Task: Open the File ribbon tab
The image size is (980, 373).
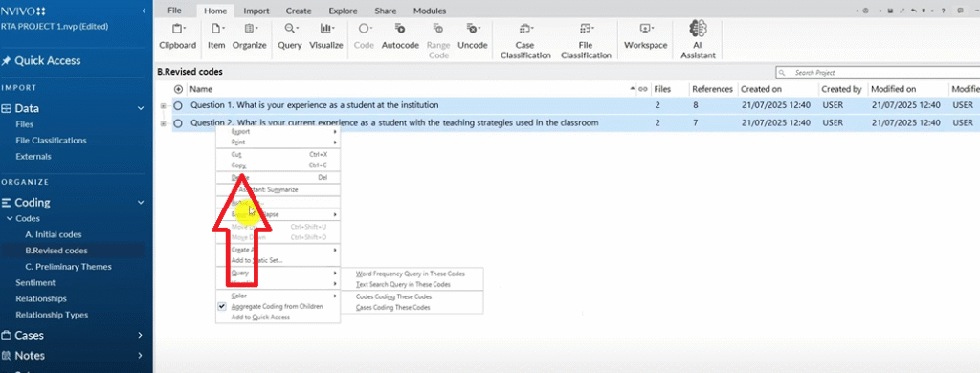Action: (x=175, y=11)
